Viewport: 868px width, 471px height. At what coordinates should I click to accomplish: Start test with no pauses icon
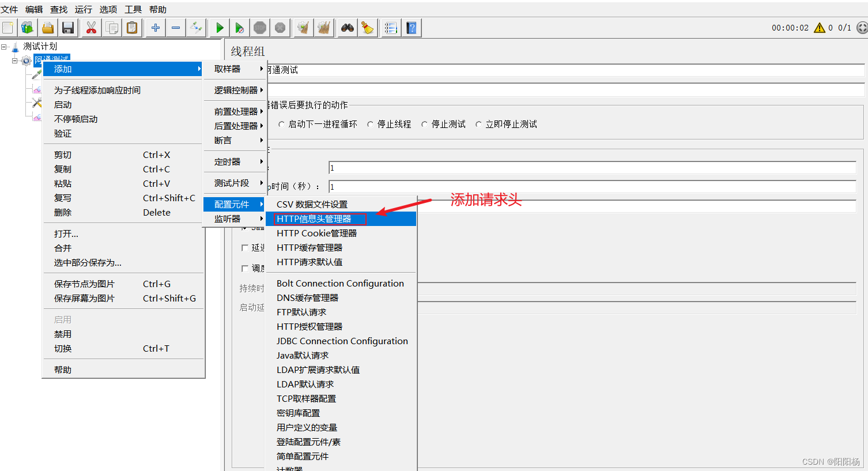click(240, 28)
